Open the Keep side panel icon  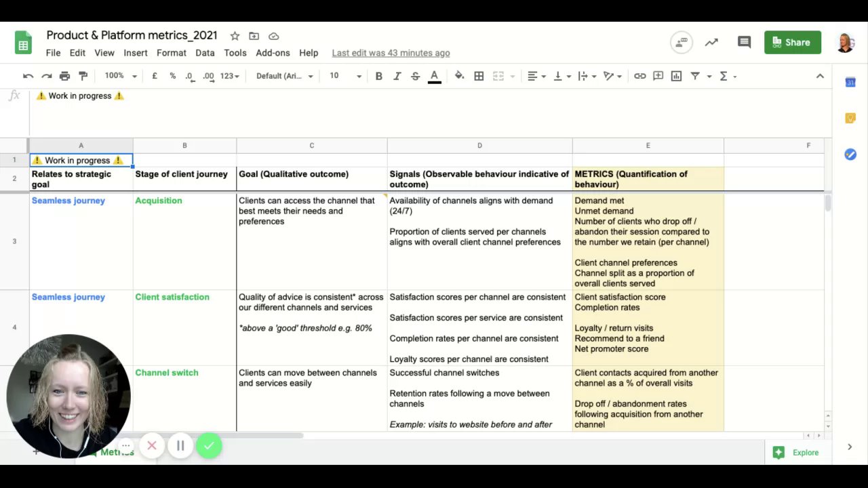[x=850, y=119]
